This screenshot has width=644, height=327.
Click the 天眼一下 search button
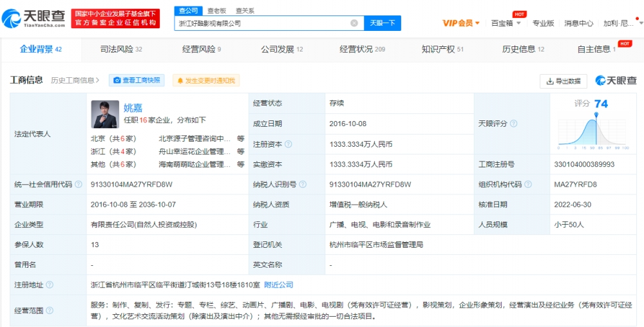click(383, 23)
